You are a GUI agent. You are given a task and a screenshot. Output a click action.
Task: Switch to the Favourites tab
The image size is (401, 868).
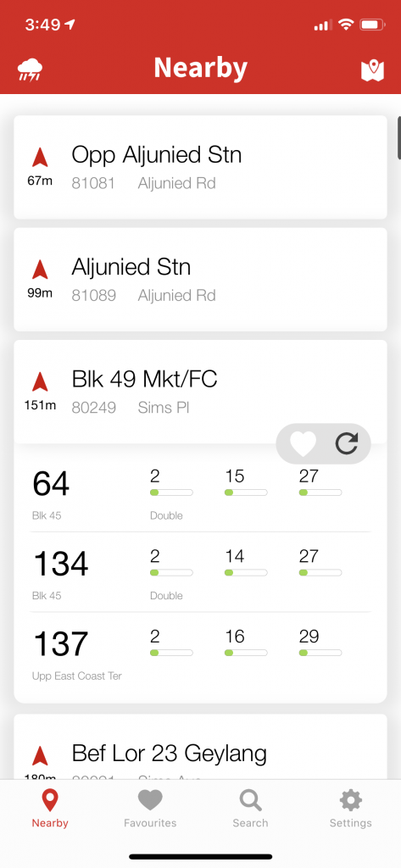[x=150, y=809]
